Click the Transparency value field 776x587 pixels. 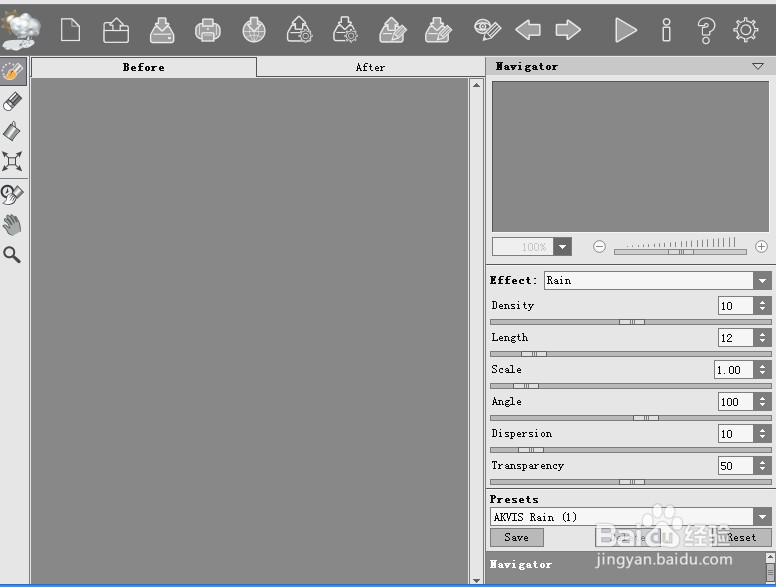coord(735,466)
